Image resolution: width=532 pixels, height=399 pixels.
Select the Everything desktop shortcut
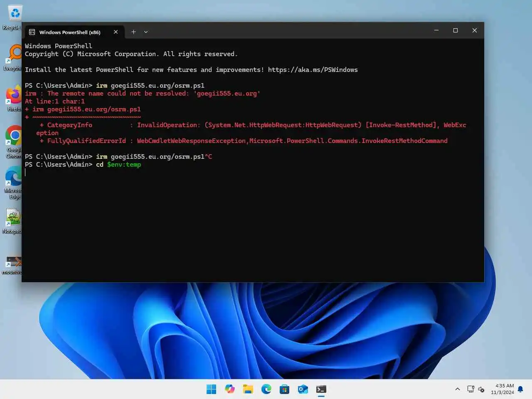[x=13, y=57]
